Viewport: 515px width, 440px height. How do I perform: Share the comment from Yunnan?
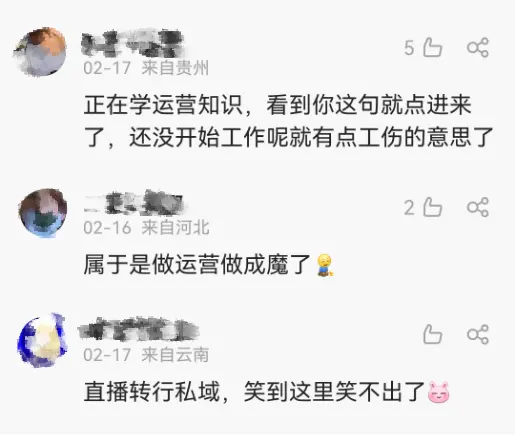click(x=478, y=334)
